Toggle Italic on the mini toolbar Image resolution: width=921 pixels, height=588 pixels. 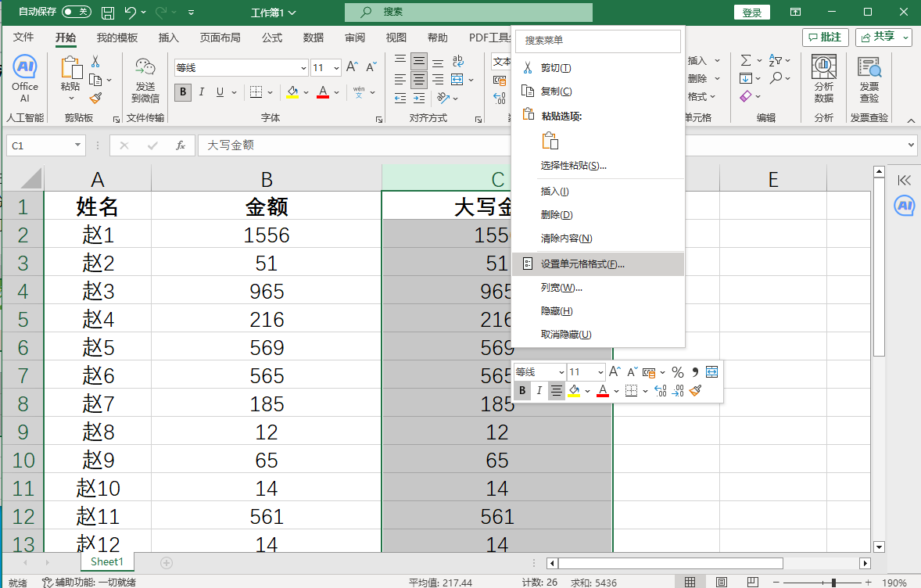539,390
